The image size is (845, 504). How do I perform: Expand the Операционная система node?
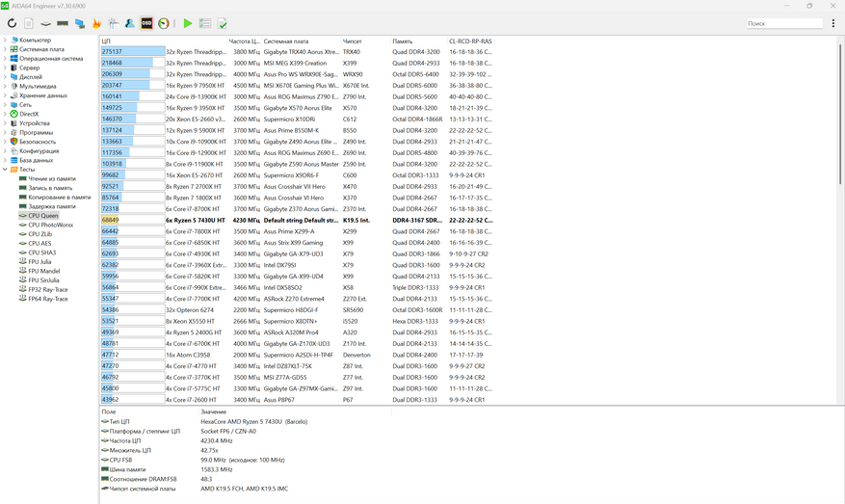coord(5,58)
